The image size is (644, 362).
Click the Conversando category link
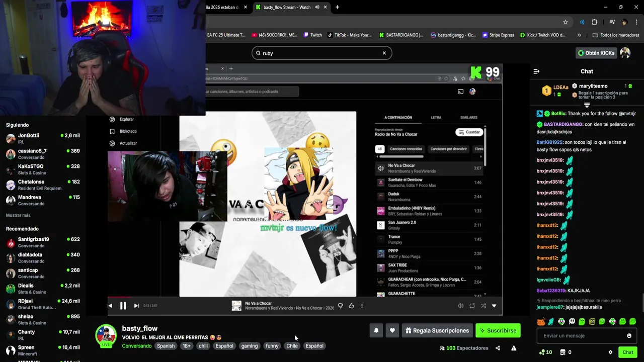tap(136, 346)
